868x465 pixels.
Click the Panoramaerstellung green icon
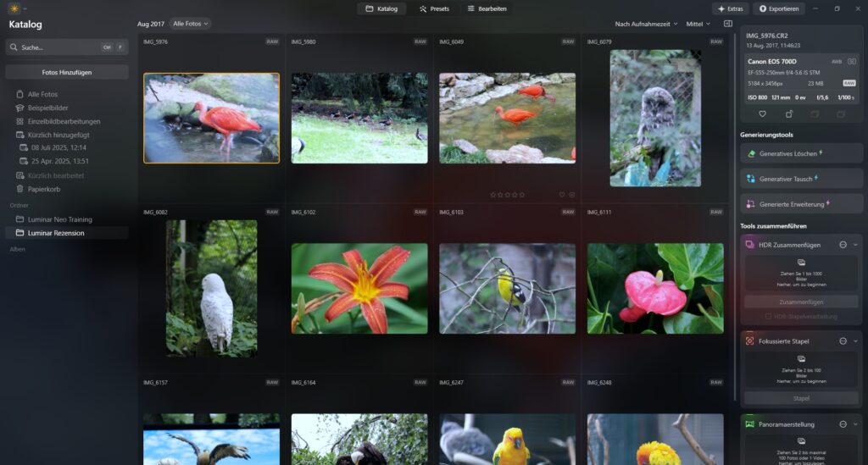pyautogui.click(x=749, y=424)
